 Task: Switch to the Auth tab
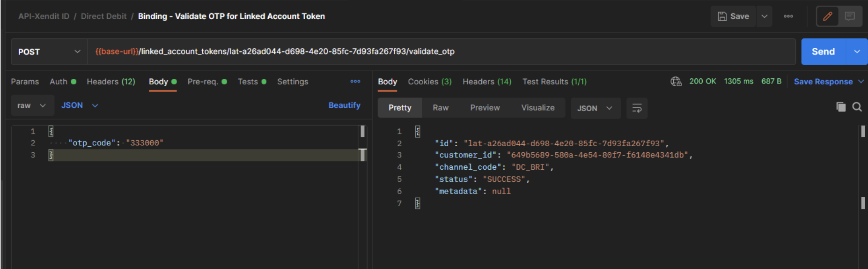point(63,82)
